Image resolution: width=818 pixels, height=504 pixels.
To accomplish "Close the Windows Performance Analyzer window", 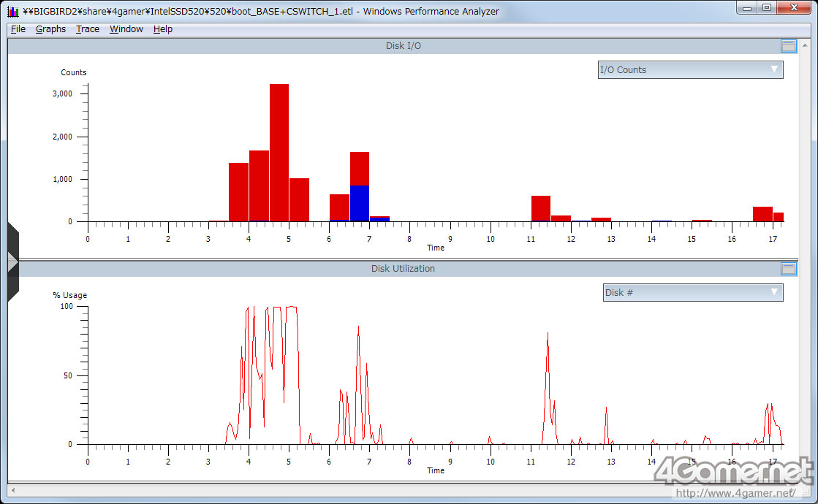I will [x=795, y=7].
